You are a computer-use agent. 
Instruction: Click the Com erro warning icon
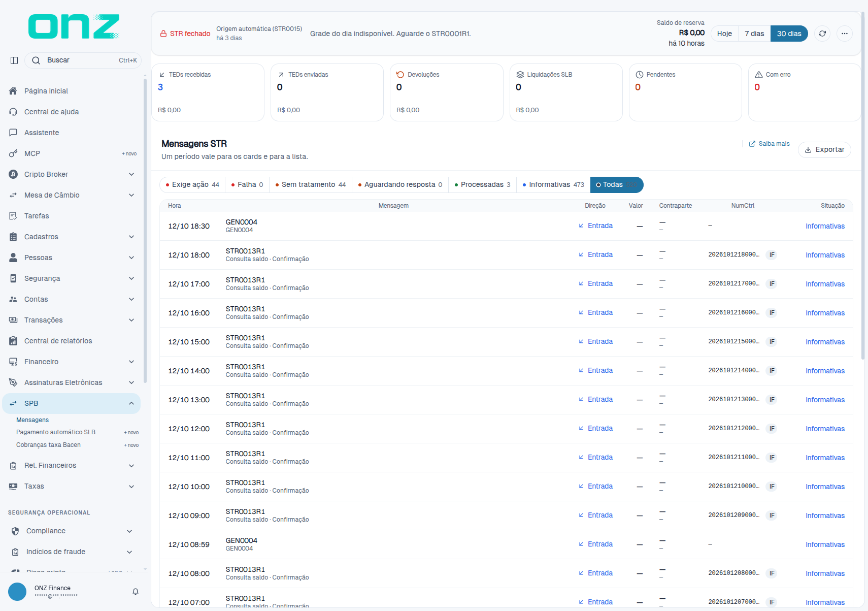(x=759, y=75)
